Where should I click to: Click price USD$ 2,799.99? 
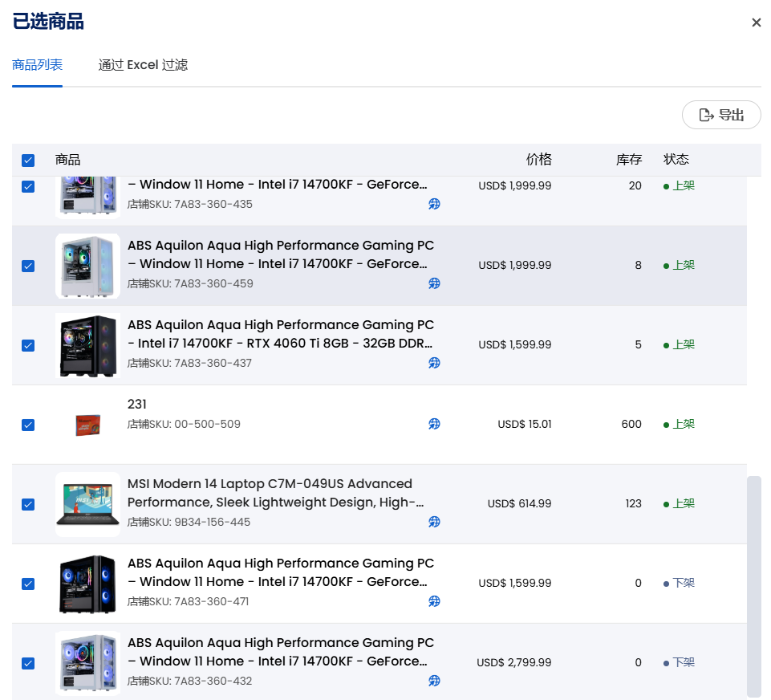pyautogui.click(x=513, y=662)
